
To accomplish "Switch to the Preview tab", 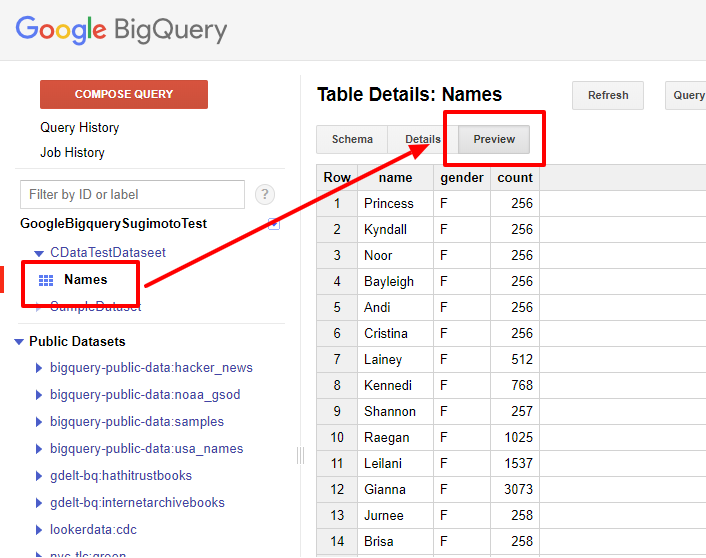I will click(x=494, y=140).
